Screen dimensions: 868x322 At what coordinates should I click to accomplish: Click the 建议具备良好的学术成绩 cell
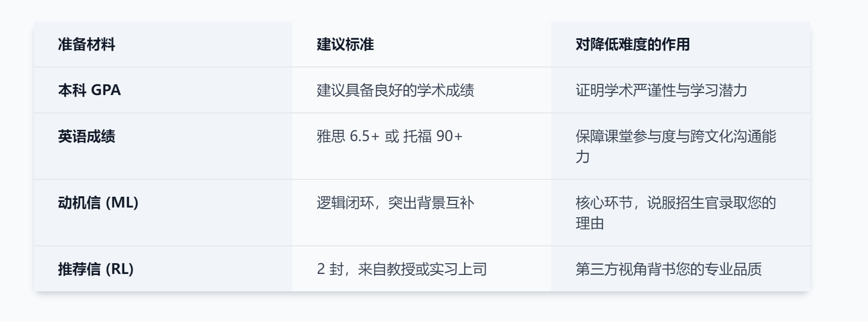(395, 90)
